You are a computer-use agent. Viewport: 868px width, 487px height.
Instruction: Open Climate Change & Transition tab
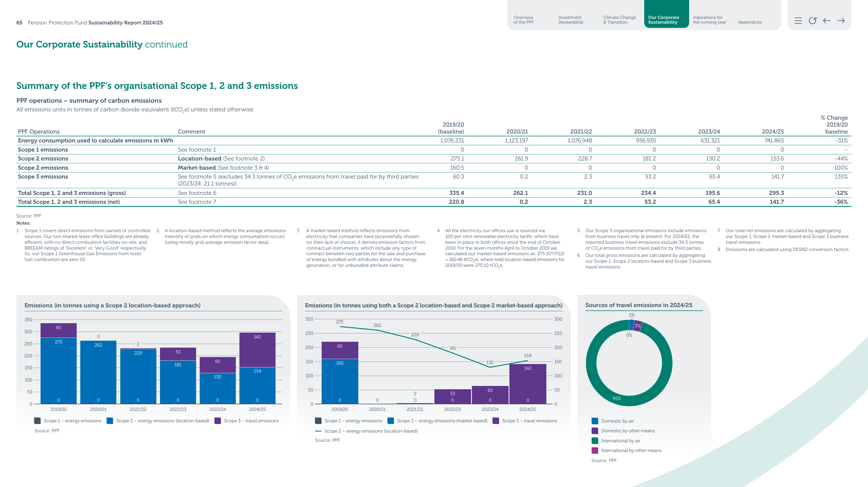coord(620,20)
